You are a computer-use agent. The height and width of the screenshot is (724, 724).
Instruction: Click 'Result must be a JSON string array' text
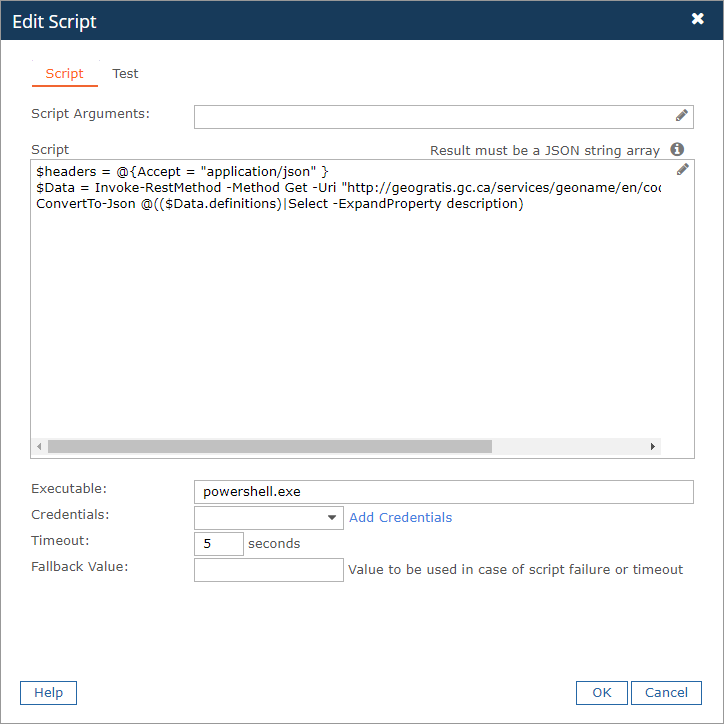point(545,151)
